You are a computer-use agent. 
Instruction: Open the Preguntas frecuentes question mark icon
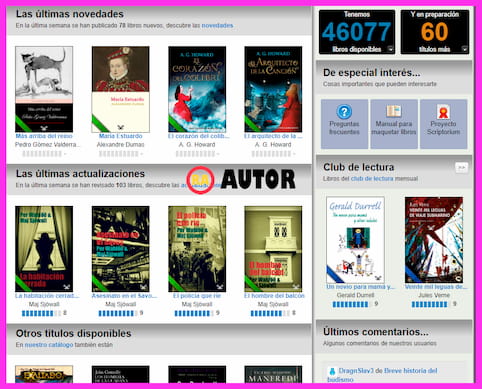coord(344,112)
